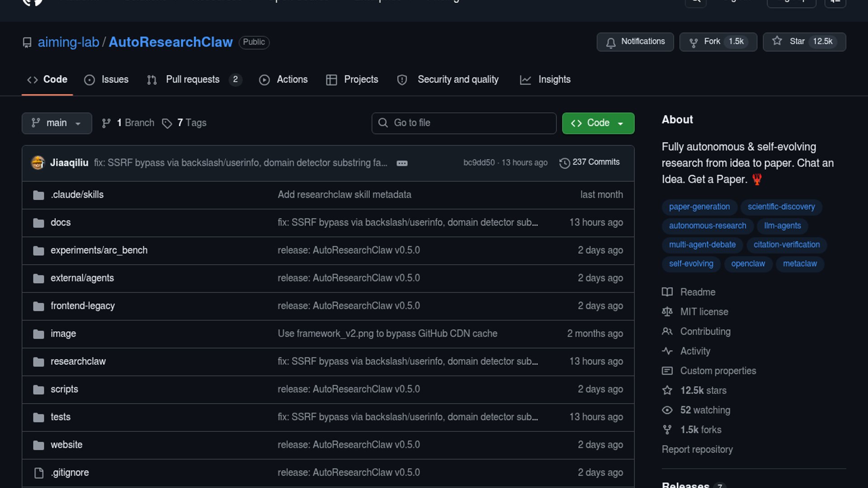Star the AutoResearchClaw repository
This screenshot has height=488, width=868.
click(804, 42)
